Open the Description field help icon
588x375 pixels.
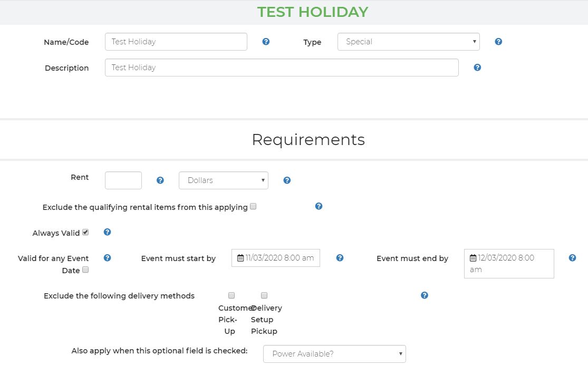point(477,68)
